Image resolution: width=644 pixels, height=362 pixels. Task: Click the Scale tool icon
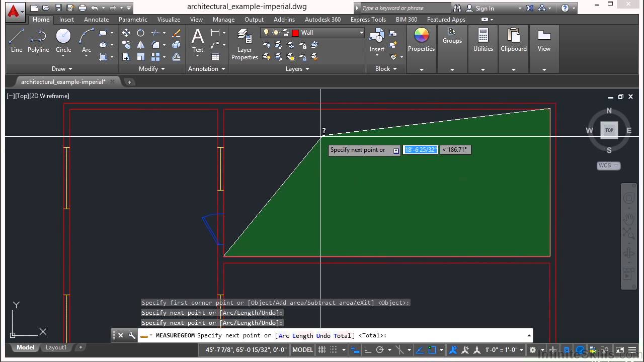point(141,57)
